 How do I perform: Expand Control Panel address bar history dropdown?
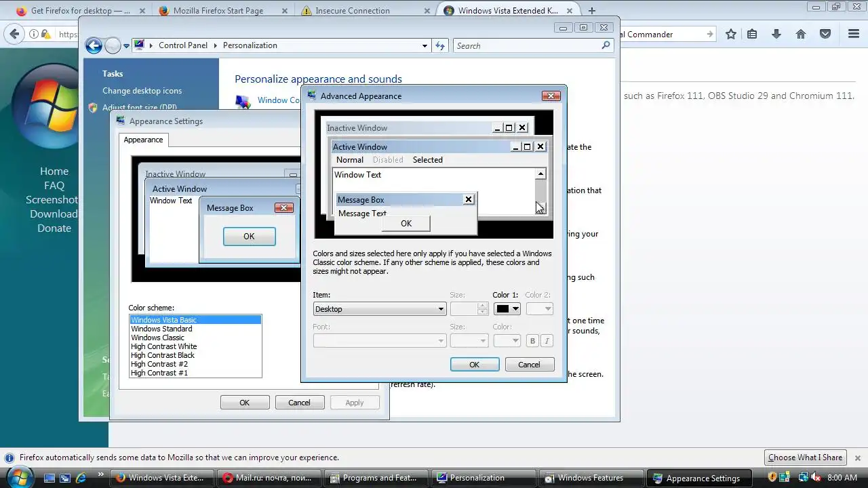click(x=425, y=45)
